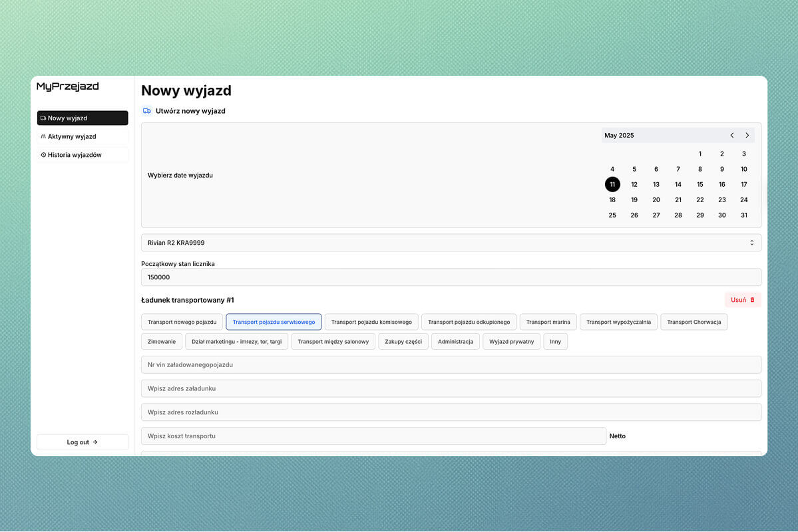
Task: Select the Administracja option
Action: point(455,341)
